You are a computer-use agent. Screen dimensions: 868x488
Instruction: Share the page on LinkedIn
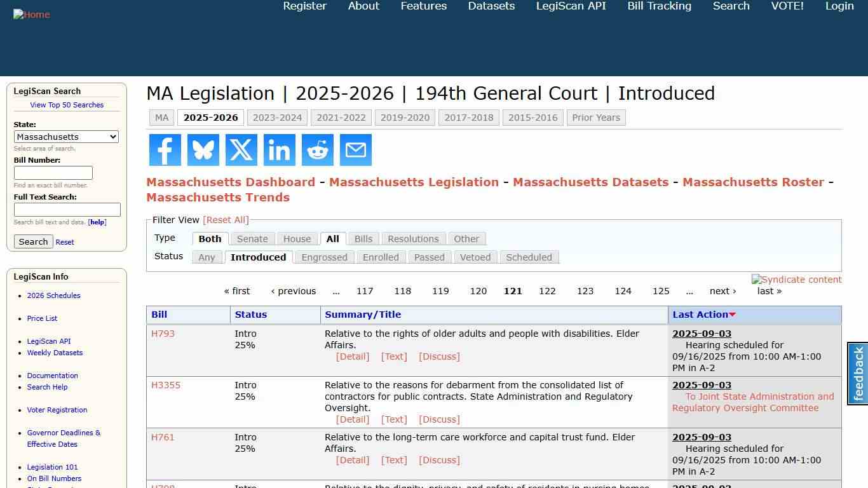coord(279,150)
